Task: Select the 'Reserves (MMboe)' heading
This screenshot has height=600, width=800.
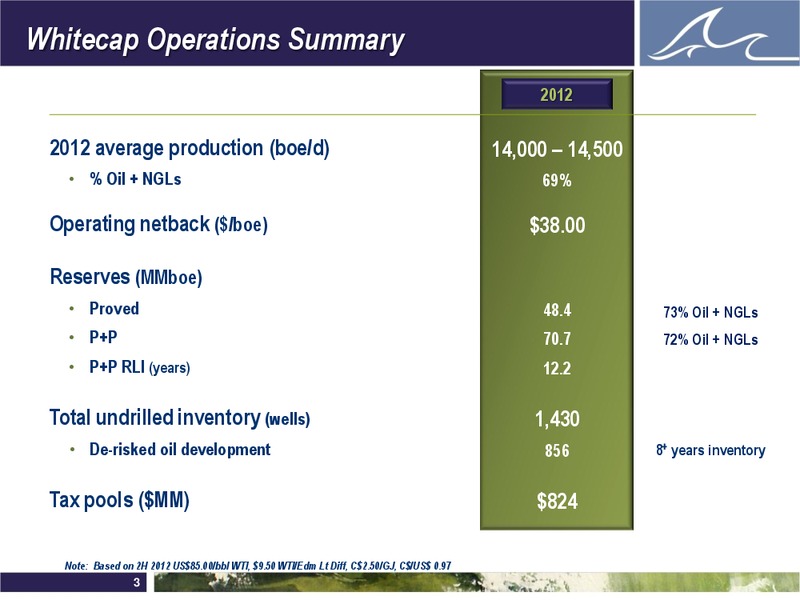Action: coord(126,277)
